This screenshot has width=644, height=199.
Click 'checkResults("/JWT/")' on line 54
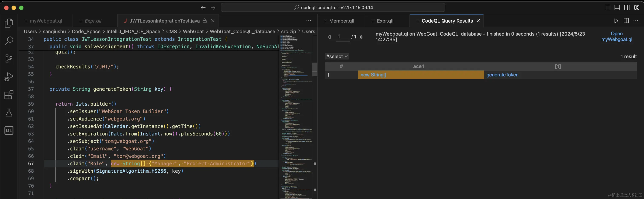87,67
